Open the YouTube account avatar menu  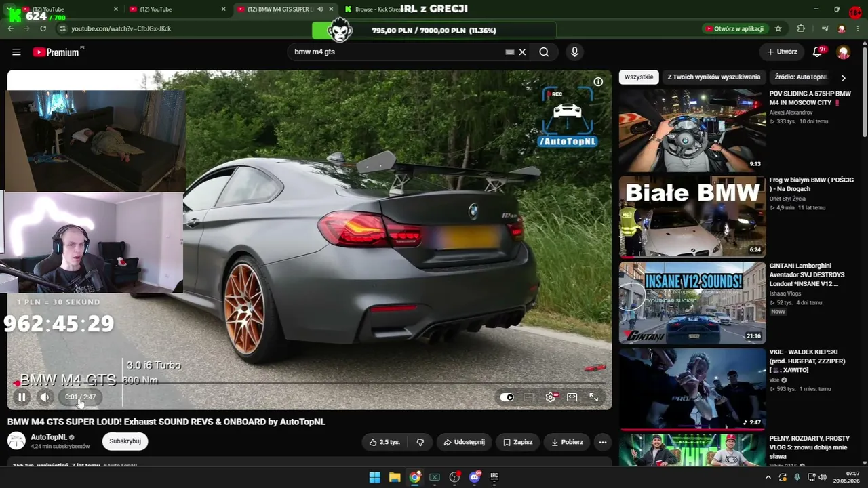844,52
